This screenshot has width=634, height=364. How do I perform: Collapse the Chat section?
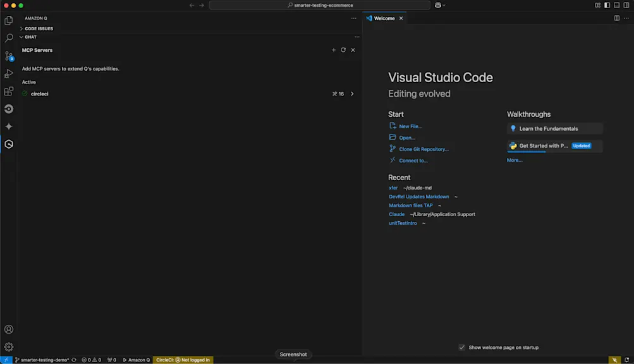[x=30, y=37]
